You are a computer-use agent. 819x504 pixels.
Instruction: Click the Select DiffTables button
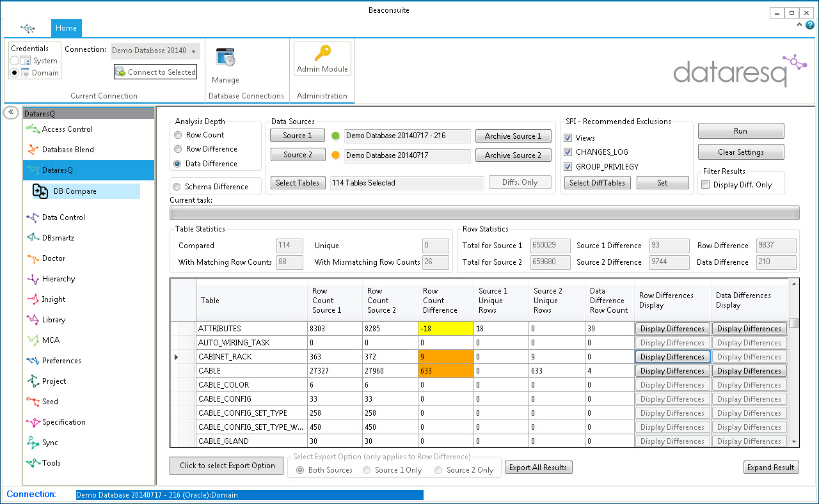click(x=598, y=183)
